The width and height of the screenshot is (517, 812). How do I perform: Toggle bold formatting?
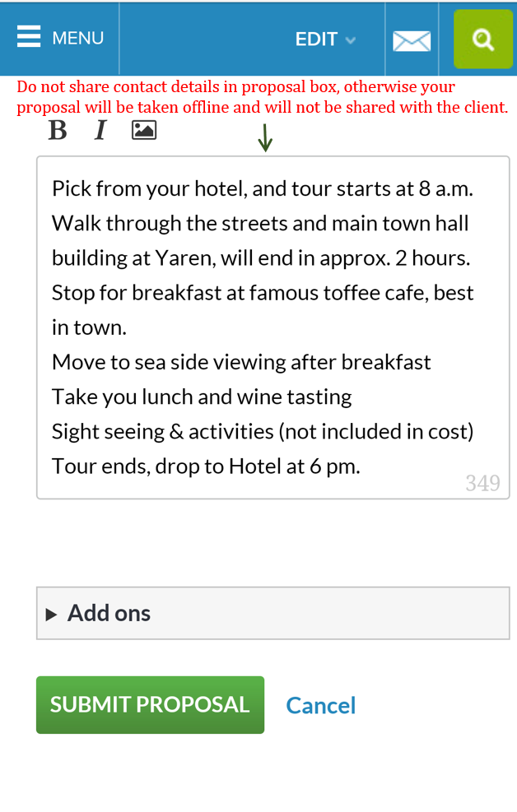(x=57, y=130)
